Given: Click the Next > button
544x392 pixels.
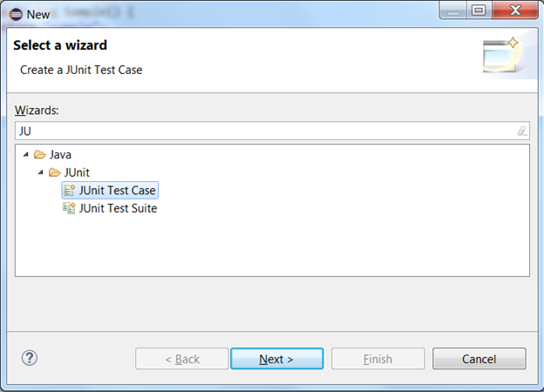Looking at the screenshot, I should point(277,359).
